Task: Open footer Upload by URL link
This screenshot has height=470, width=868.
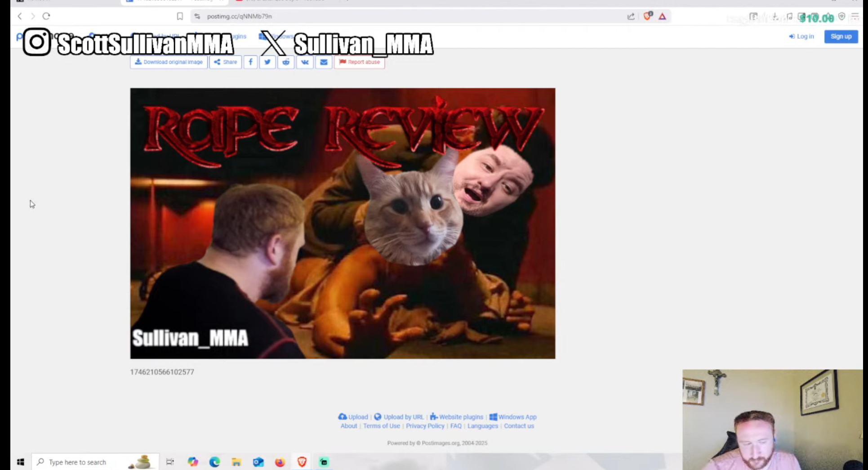Action: click(399, 417)
